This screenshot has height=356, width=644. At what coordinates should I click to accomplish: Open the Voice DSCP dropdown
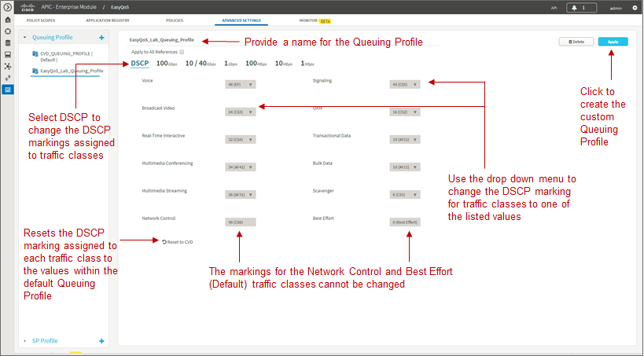(241, 85)
